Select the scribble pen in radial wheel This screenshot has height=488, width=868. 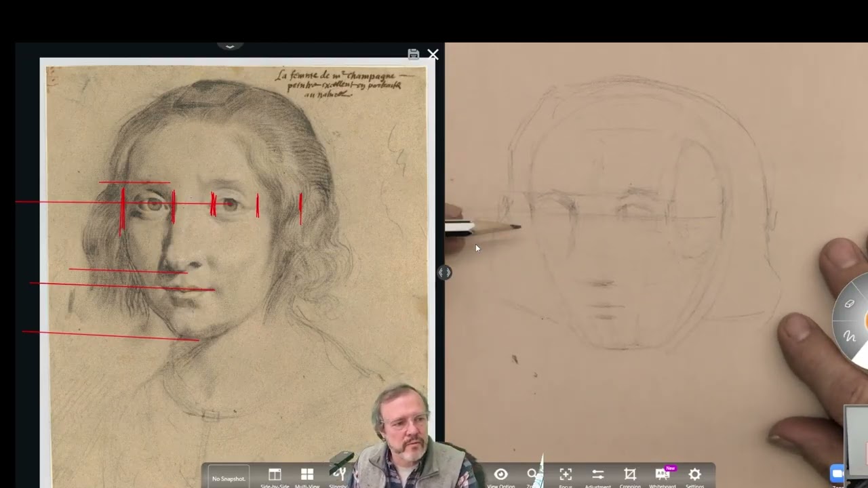[x=849, y=336]
